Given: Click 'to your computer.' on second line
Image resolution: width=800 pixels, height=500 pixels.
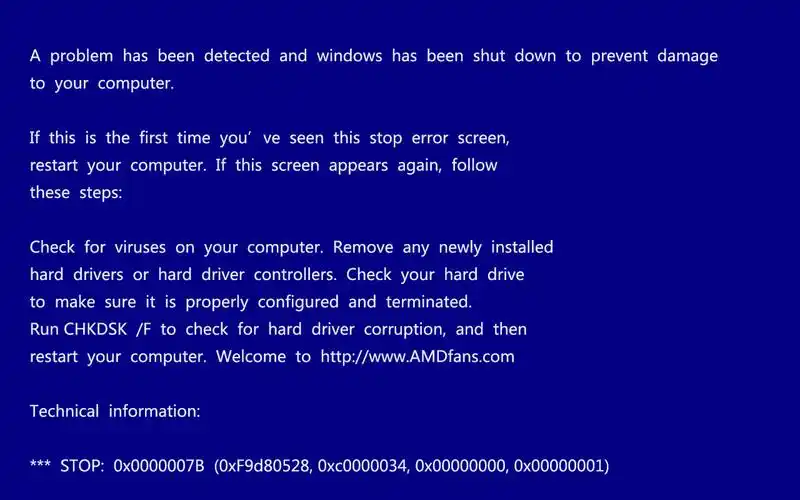Looking at the screenshot, I should (x=102, y=83).
